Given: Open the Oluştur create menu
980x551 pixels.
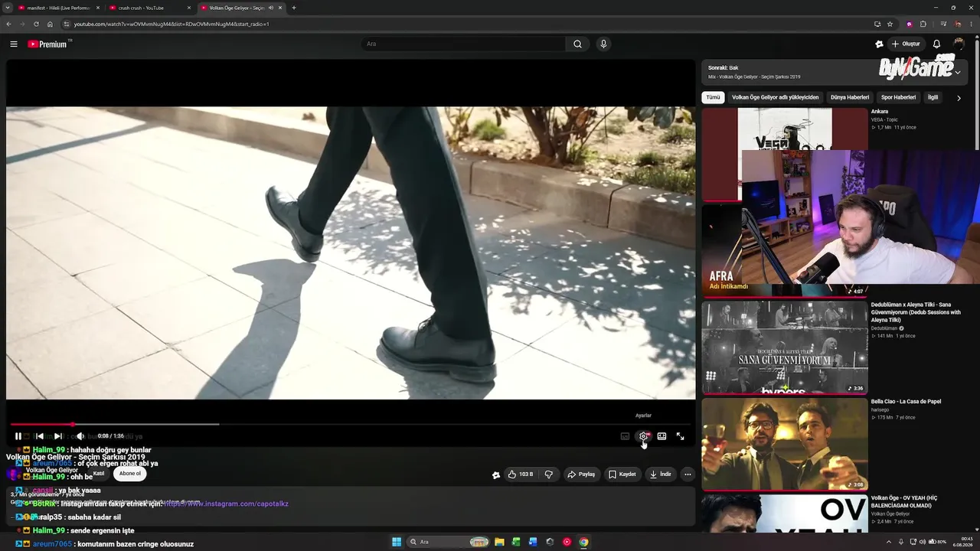Looking at the screenshot, I should [906, 44].
